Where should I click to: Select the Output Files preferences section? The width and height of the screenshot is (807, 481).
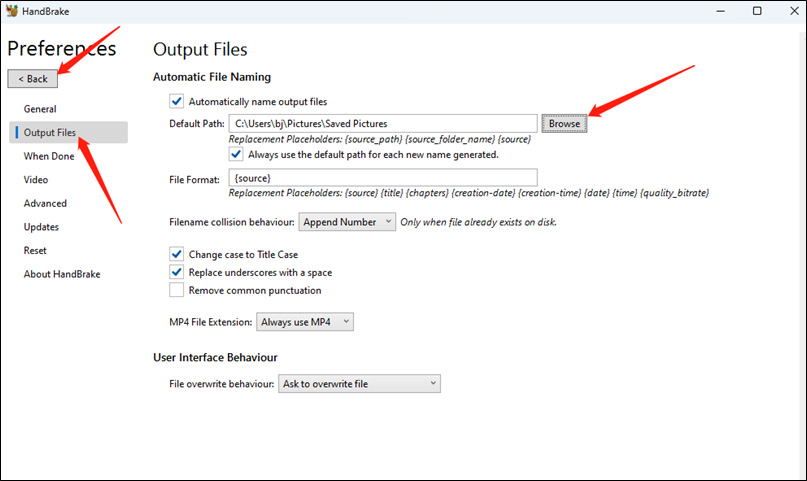(68, 132)
